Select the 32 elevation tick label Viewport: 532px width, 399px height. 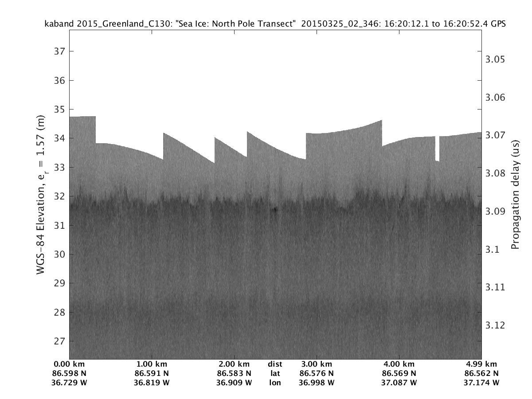click(59, 196)
